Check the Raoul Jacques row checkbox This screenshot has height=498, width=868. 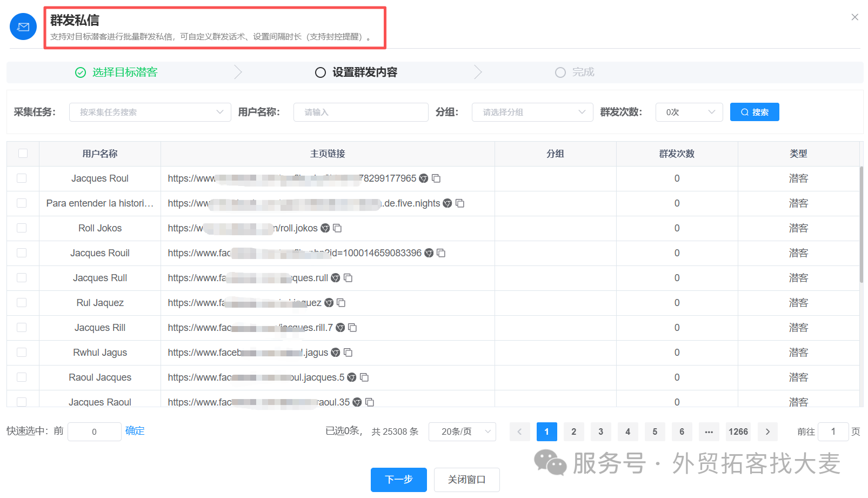tap(22, 377)
